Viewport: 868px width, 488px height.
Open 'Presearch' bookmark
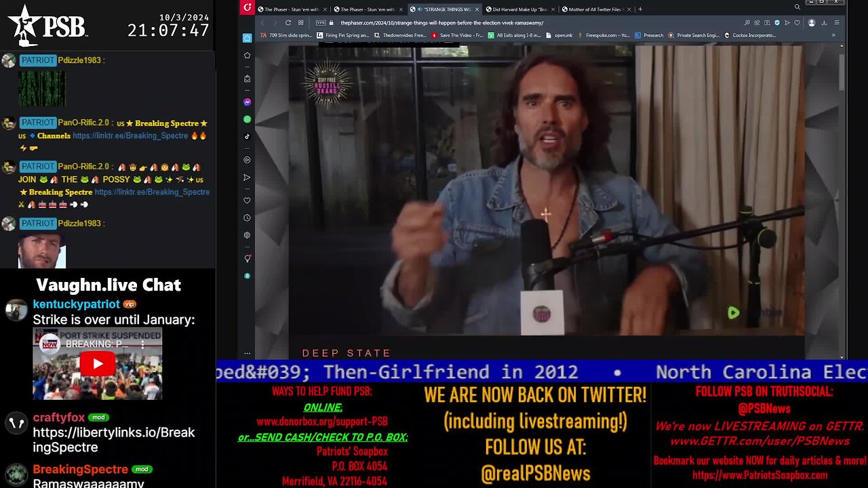pos(650,35)
